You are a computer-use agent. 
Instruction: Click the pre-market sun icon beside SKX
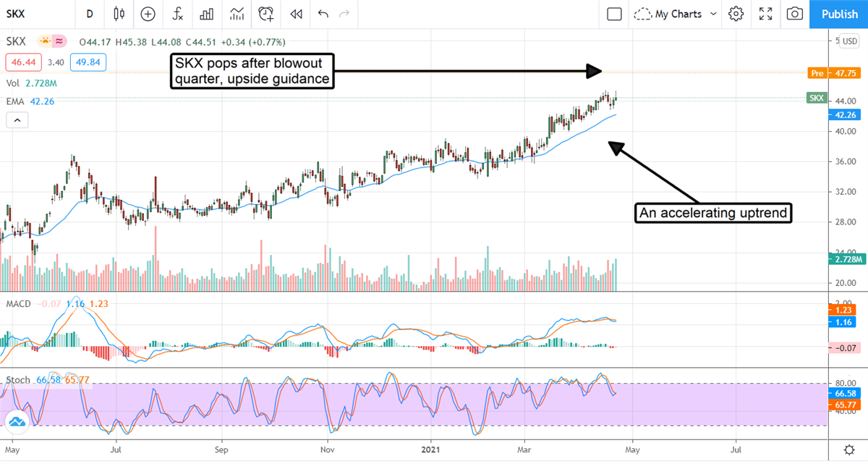(46, 41)
